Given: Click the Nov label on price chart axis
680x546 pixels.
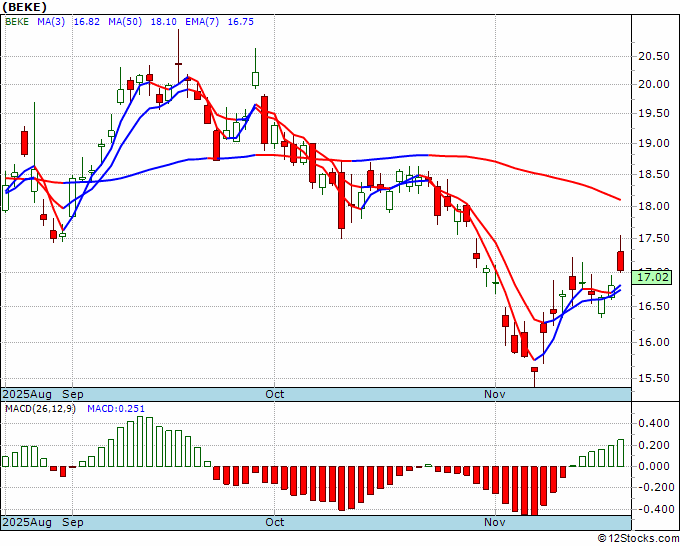Looking at the screenshot, I should 495,394.
